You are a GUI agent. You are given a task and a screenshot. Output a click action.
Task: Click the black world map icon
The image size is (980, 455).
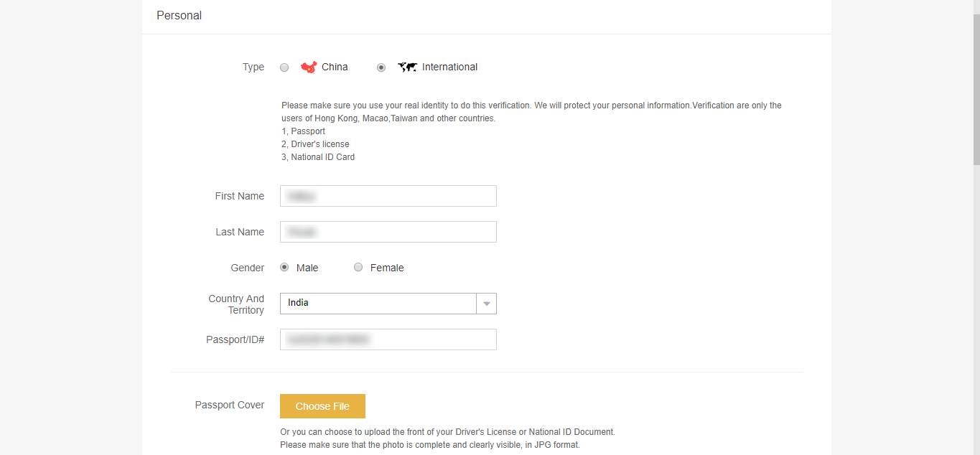407,67
